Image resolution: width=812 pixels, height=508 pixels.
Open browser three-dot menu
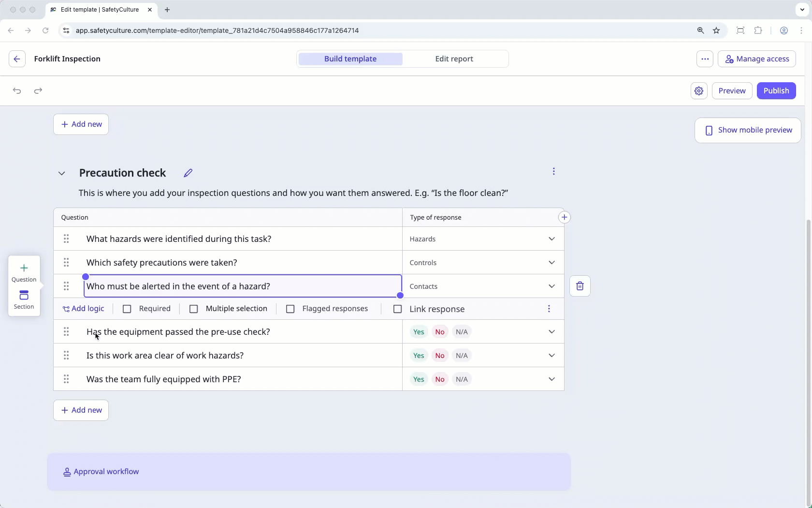point(801,30)
